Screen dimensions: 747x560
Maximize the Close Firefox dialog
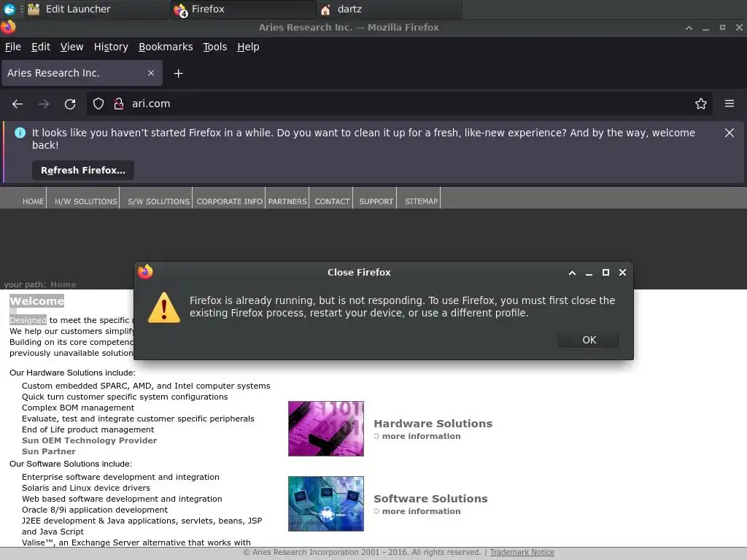605,273
